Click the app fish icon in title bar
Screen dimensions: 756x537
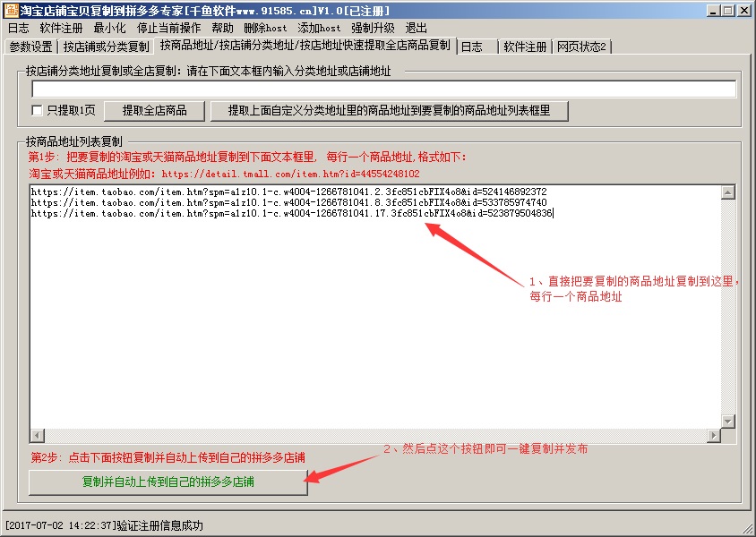click(11, 10)
